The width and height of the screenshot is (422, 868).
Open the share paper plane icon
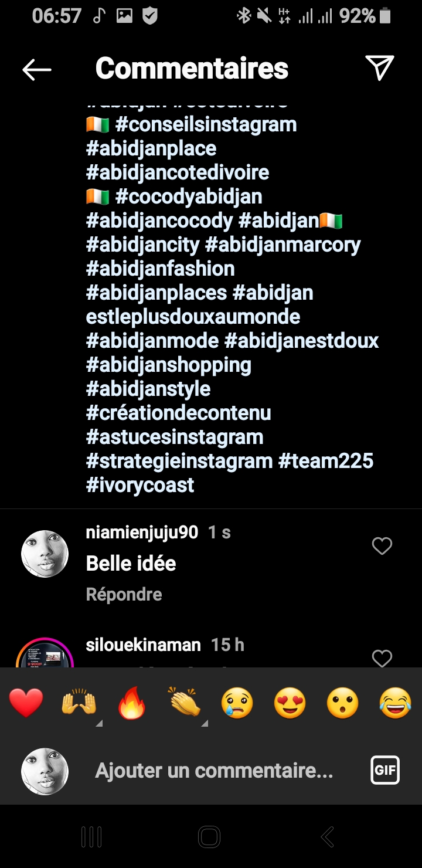(379, 68)
